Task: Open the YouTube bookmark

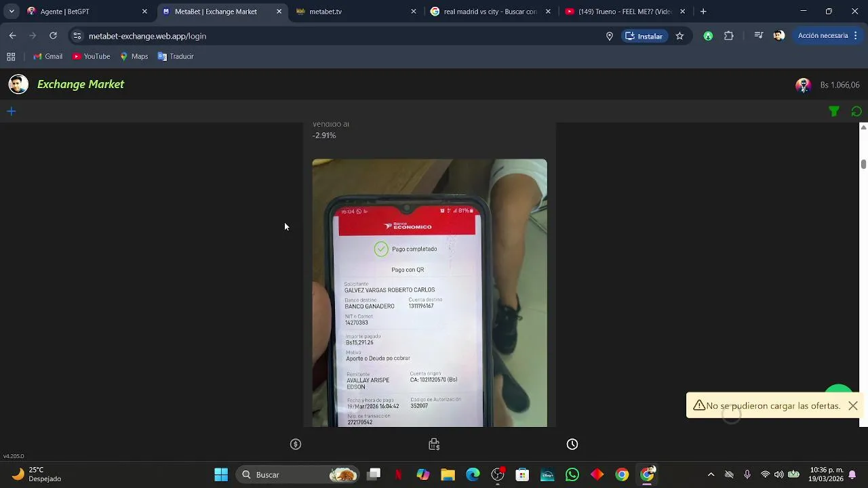Action: point(91,57)
